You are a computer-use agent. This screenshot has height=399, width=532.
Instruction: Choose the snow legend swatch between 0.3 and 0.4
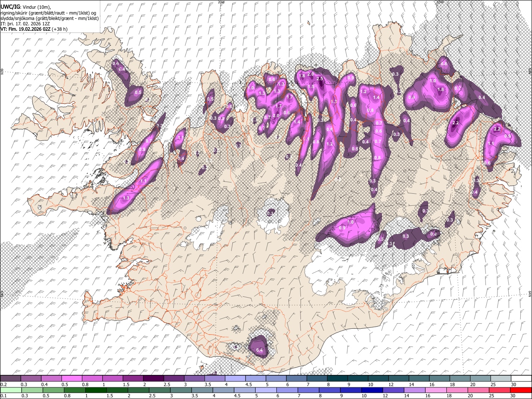[x=31, y=379]
